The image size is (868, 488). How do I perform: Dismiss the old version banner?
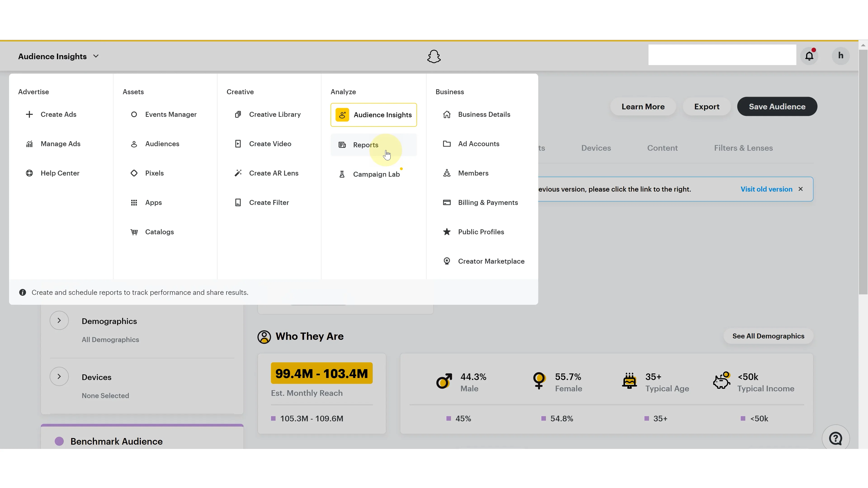click(x=801, y=189)
